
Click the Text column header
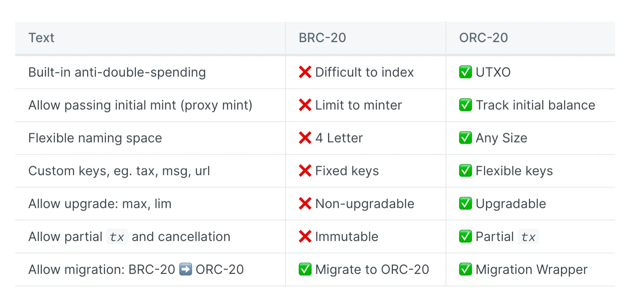[150, 38]
